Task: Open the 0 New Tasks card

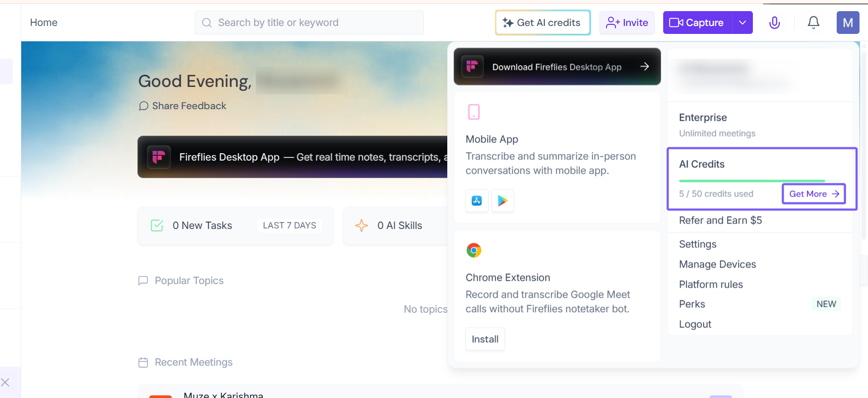Action: pyautogui.click(x=236, y=226)
